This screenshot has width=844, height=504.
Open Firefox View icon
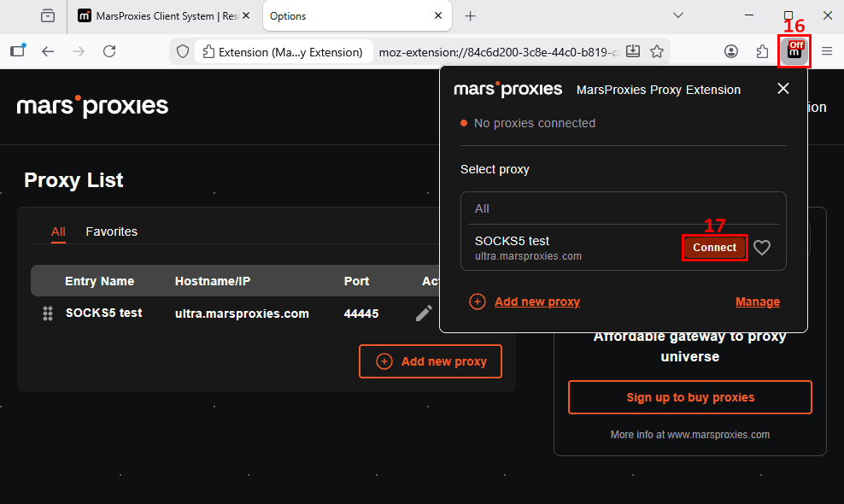coord(48,16)
